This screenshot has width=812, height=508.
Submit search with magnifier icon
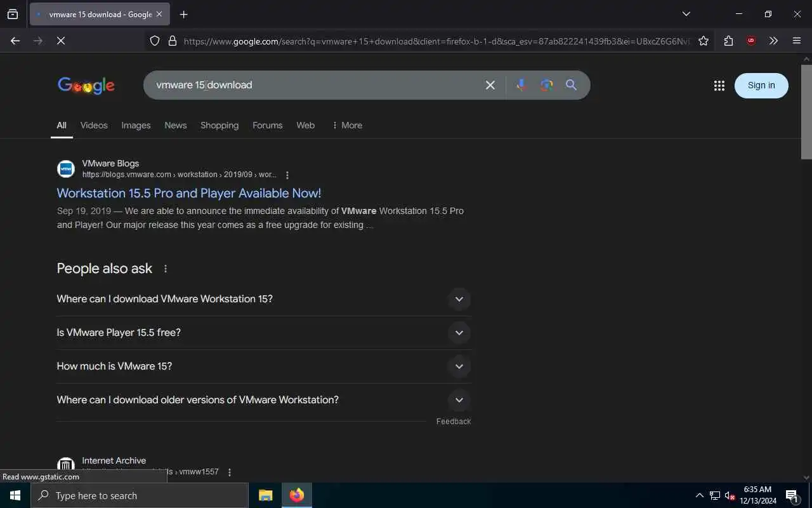tap(571, 85)
